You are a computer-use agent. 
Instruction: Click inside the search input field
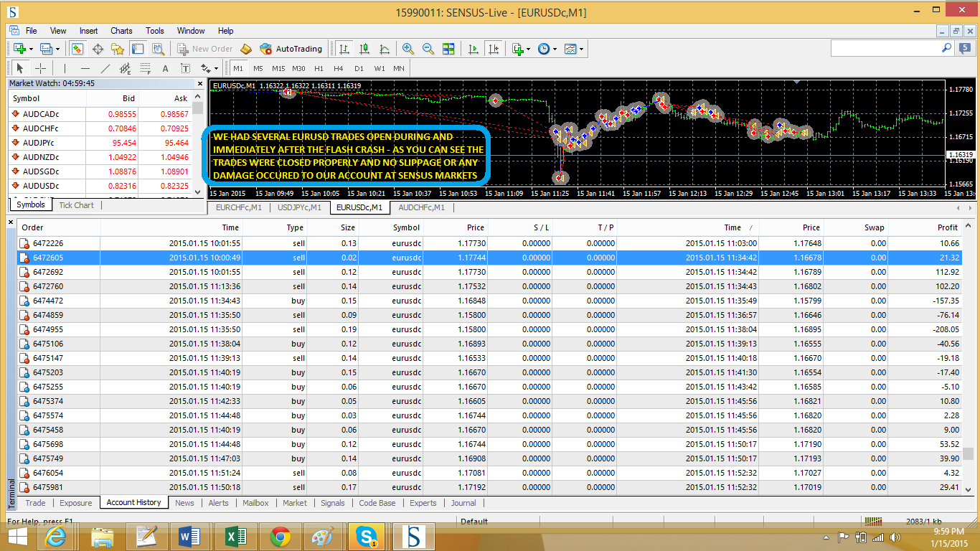coord(885,48)
